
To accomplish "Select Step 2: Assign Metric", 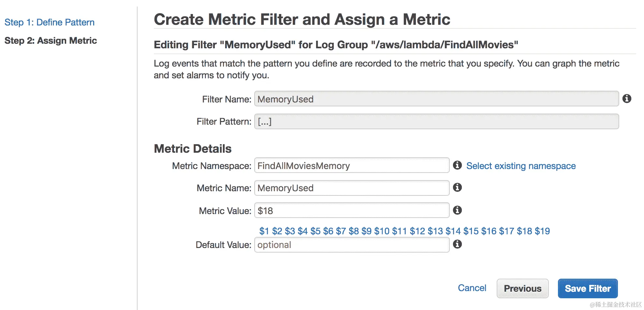I will tap(51, 40).
